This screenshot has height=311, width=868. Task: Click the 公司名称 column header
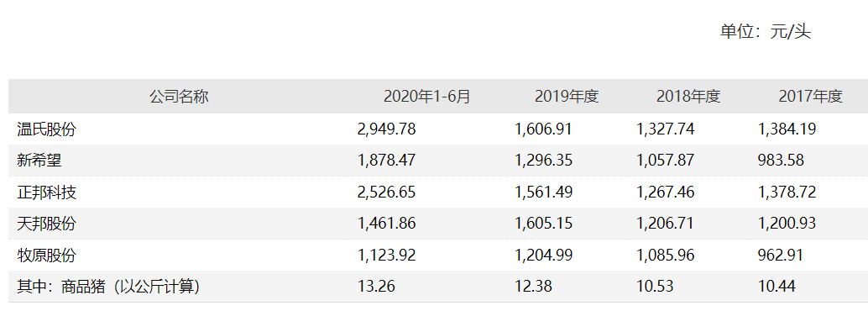pyautogui.click(x=179, y=97)
